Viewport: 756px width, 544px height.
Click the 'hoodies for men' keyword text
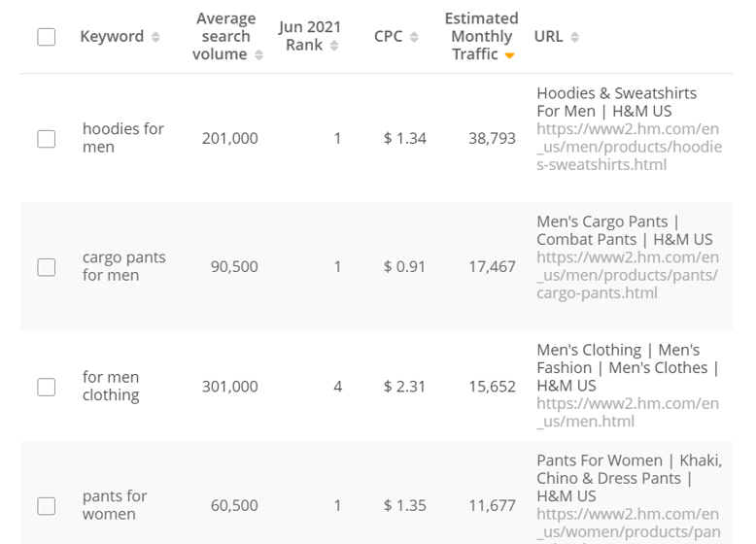tap(123, 138)
